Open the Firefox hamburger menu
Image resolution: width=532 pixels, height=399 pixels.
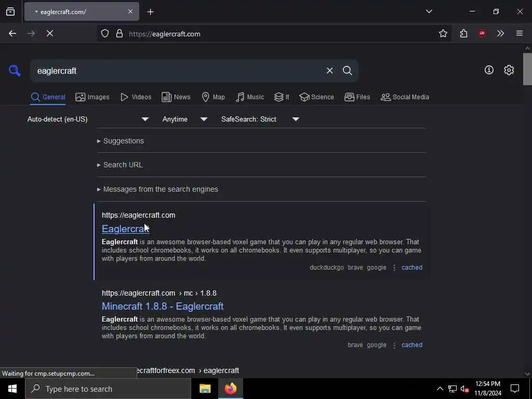520,33
